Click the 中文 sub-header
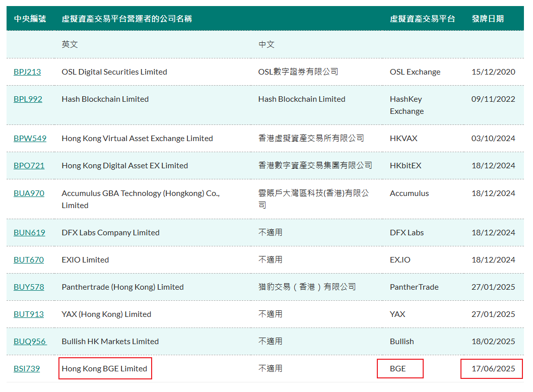This screenshot has width=533, height=392. click(266, 44)
